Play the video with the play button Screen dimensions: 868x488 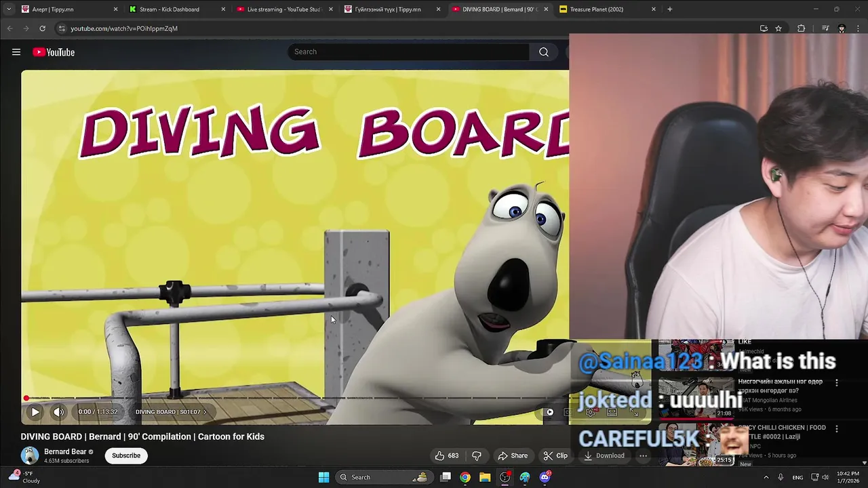click(35, 411)
